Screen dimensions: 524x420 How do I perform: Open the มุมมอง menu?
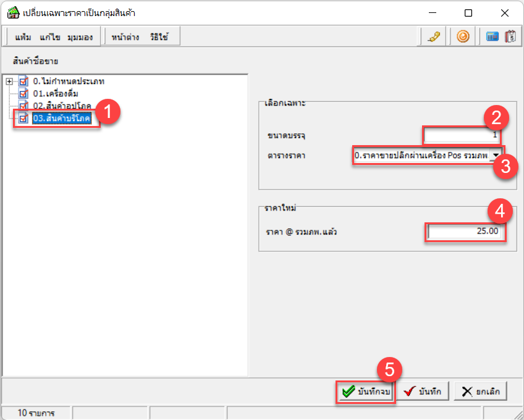click(80, 37)
